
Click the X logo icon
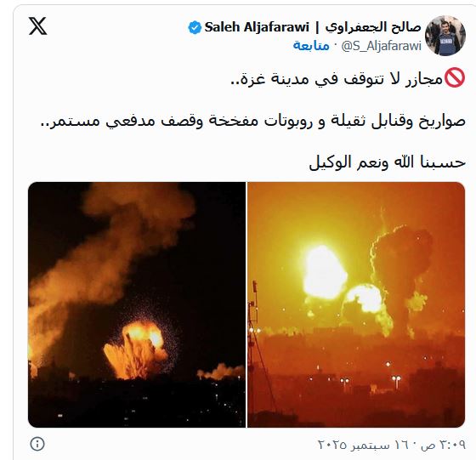(x=38, y=26)
